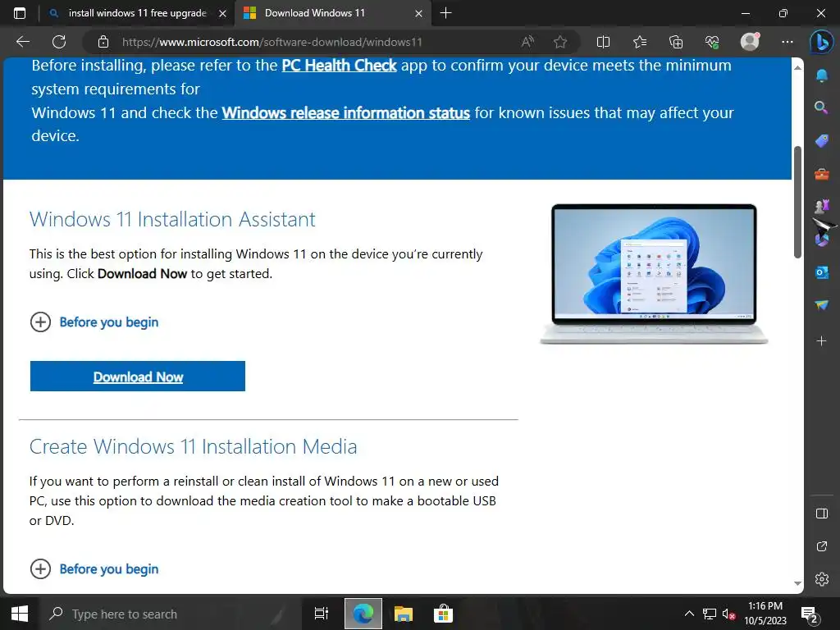Open the Action Center notifications icon
This screenshot has width=840, height=630.
click(x=809, y=614)
